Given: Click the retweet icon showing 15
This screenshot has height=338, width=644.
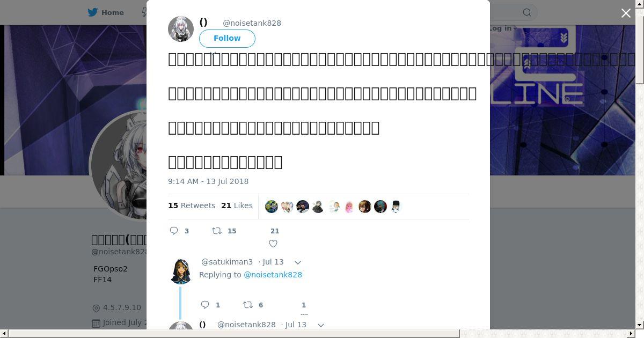Looking at the screenshot, I should (217, 231).
